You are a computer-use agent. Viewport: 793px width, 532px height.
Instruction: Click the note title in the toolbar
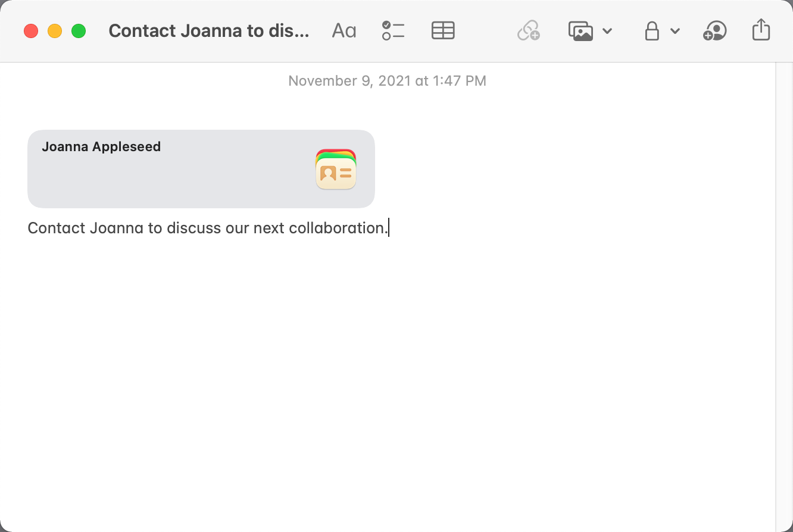coord(209,31)
